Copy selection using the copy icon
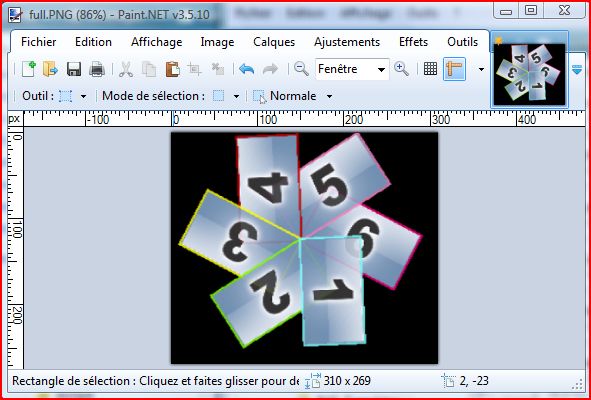The width and height of the screenshot is (591, 400). point(149,69)
